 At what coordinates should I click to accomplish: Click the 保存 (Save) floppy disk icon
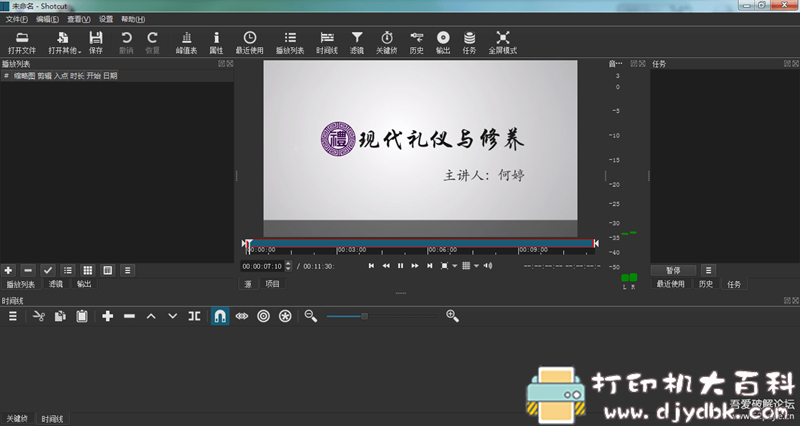(95, 42)
